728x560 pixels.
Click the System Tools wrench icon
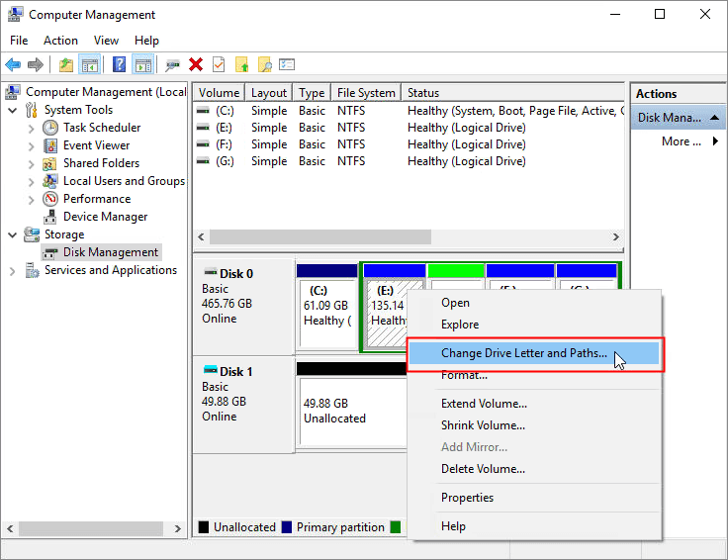pyautogui.click(x=31, y=110)
